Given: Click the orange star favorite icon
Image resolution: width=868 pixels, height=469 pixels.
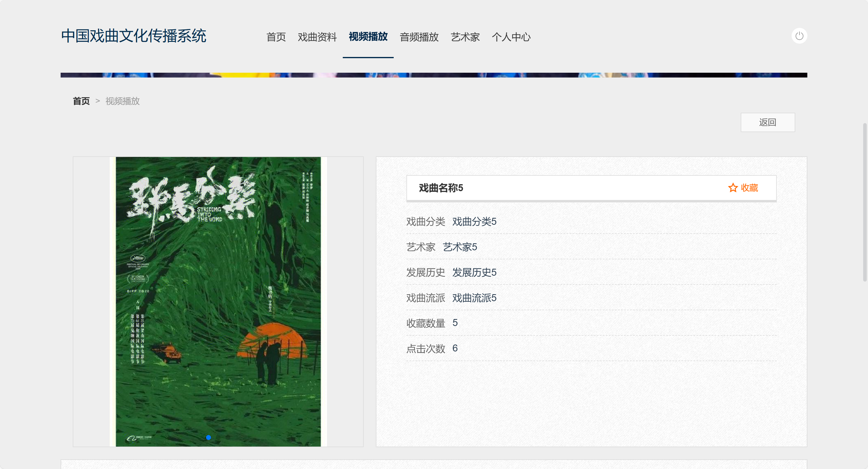Looking at the screenshot, I should click(733, 188).
